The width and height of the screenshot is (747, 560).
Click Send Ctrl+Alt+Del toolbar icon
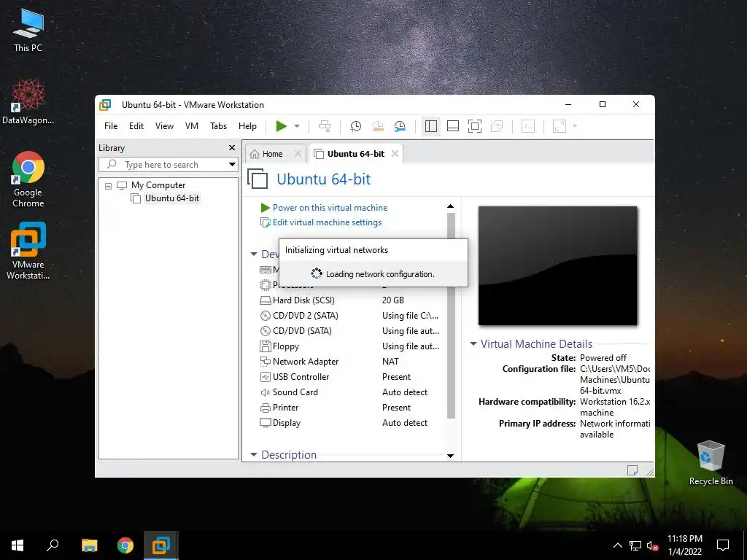(x=325, y=126)
